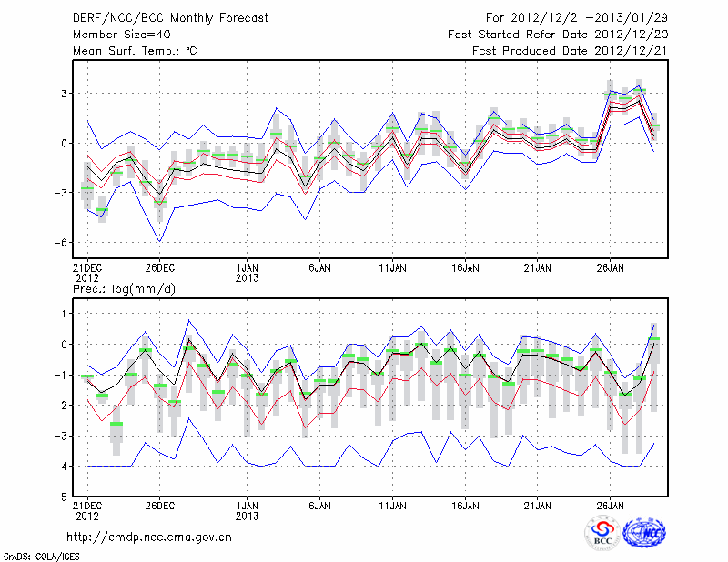Click the -5 y-axis label on precipitation chart

coord(56,497)
